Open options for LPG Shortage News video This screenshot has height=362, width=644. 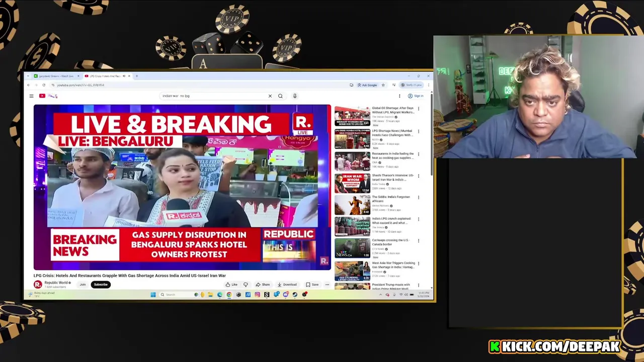[419, 131]
